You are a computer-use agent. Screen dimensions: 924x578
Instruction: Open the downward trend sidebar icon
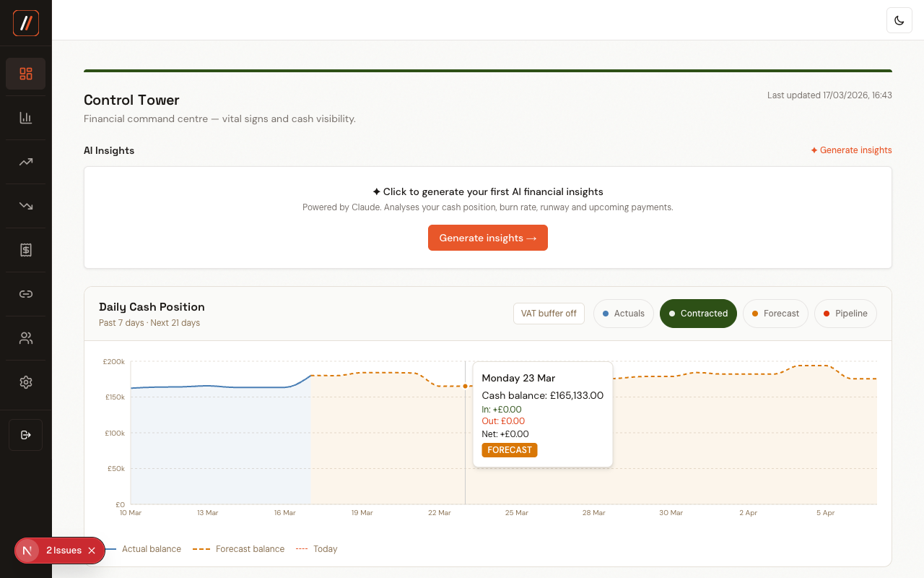click(26, 206)
